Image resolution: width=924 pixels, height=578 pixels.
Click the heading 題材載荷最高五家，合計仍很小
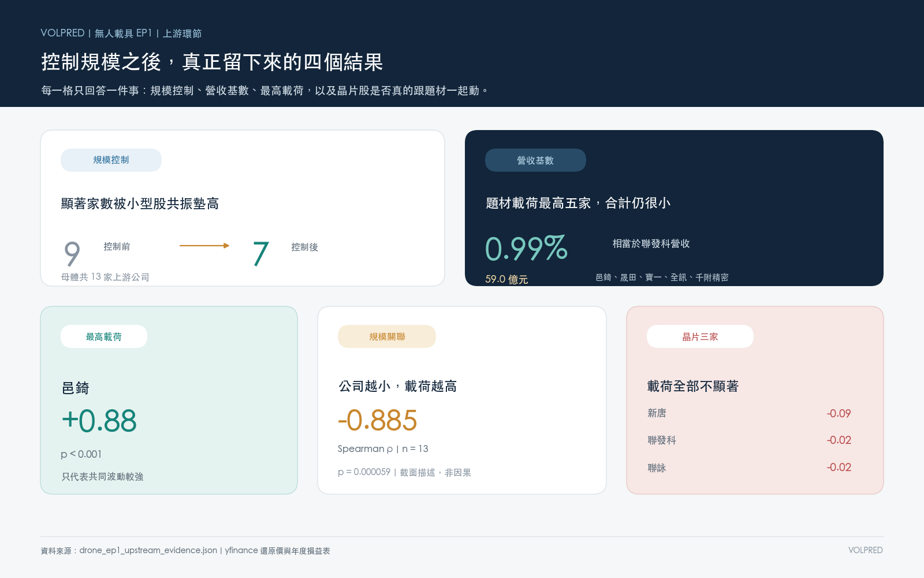click(578, 203)
